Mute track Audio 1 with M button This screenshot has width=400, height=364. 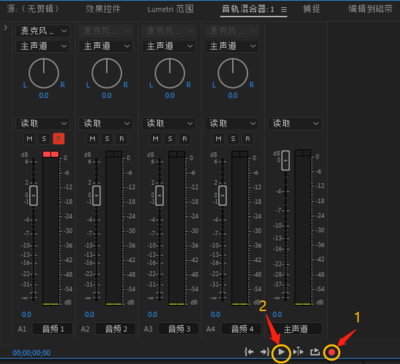29,139
